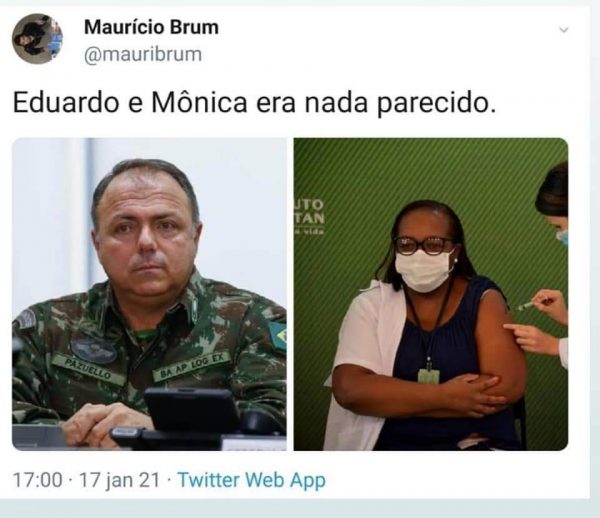
Task: Click the PAZUELLO name tape on uniform
Action: point(88,369)
